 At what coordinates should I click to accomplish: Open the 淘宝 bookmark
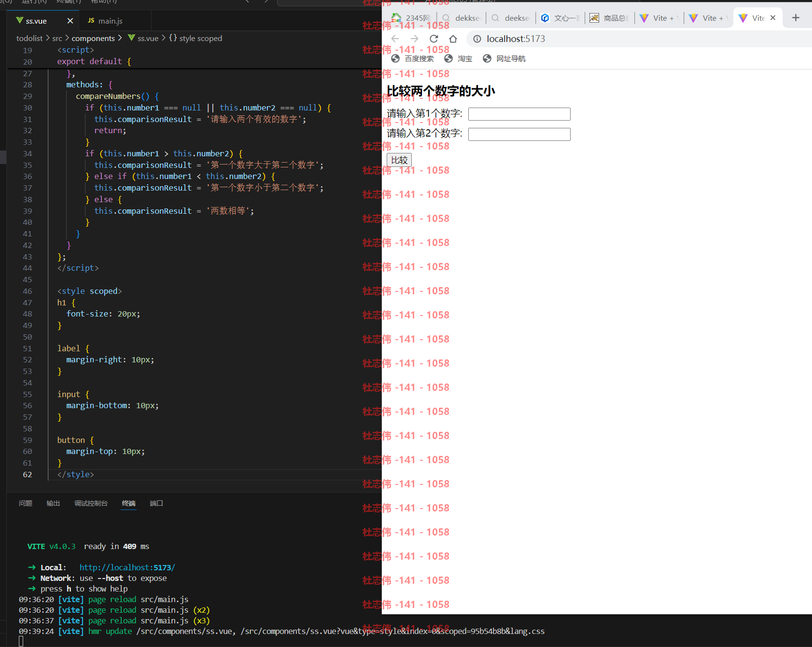[x=459, y=58]
